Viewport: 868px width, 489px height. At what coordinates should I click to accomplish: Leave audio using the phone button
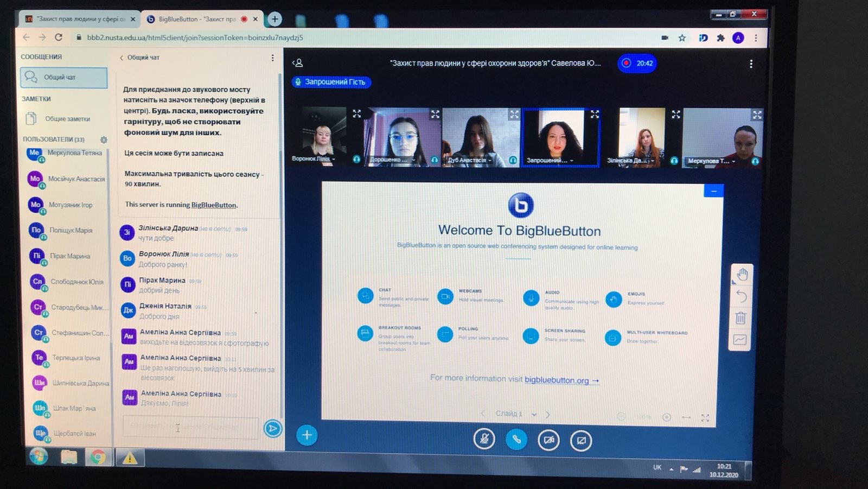(516, 439)
